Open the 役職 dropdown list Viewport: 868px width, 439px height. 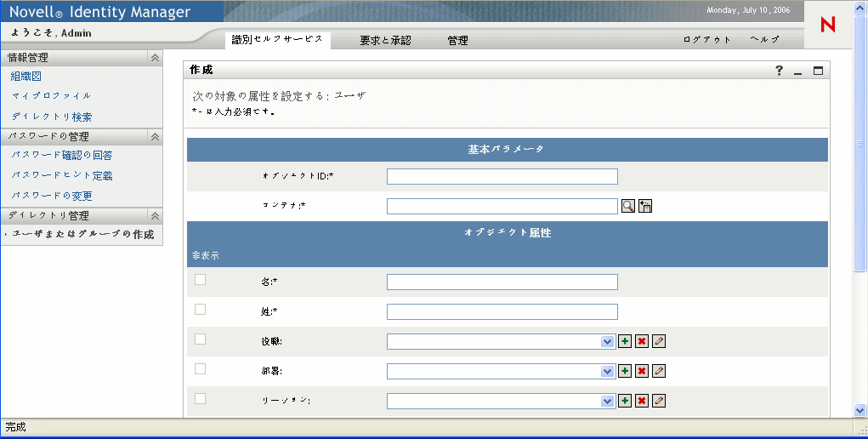(x=607, y=342)
